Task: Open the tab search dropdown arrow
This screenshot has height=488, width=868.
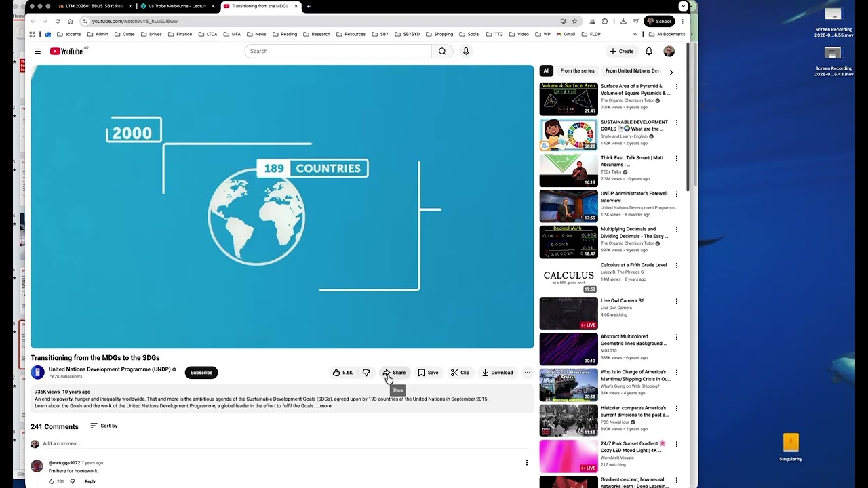Action: pyautogui.click(x=683, y=6)
